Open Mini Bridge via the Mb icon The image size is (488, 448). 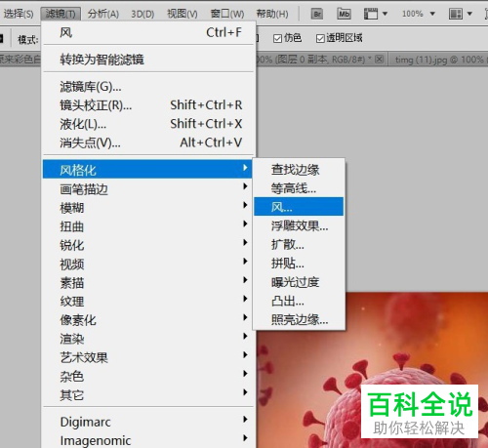click(x=344, y=14)
